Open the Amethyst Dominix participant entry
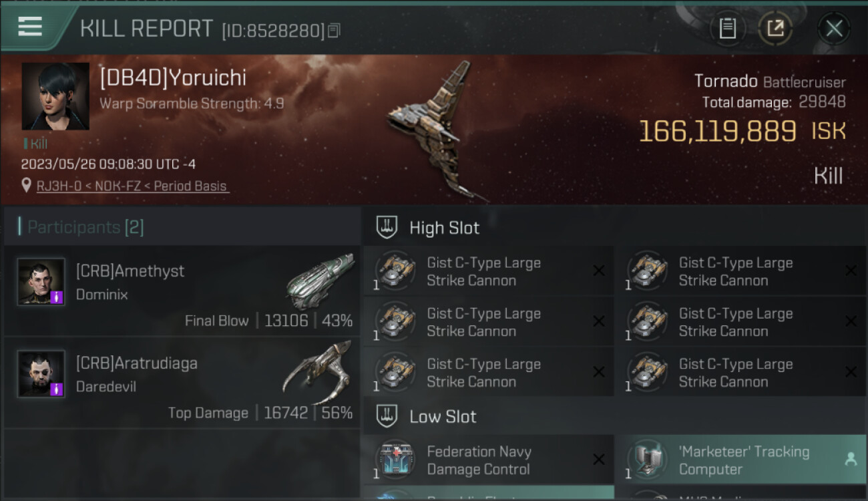The width and height of the screenshot is (868, 501). coord(182,290)
